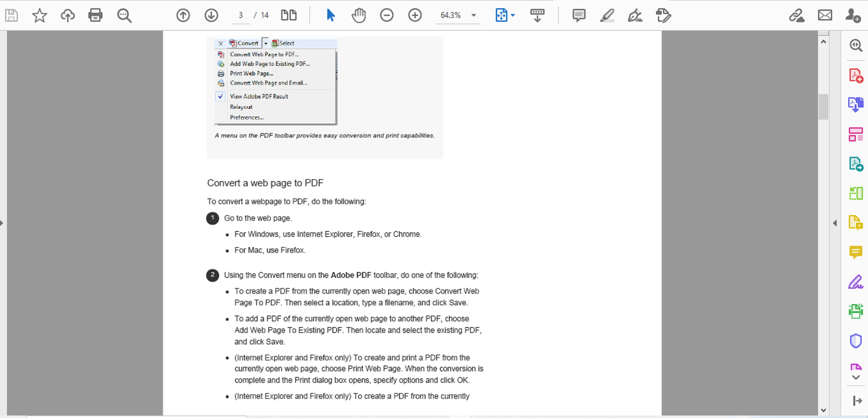Upload file to cloud
868x418 pixels.
[67, 15]
